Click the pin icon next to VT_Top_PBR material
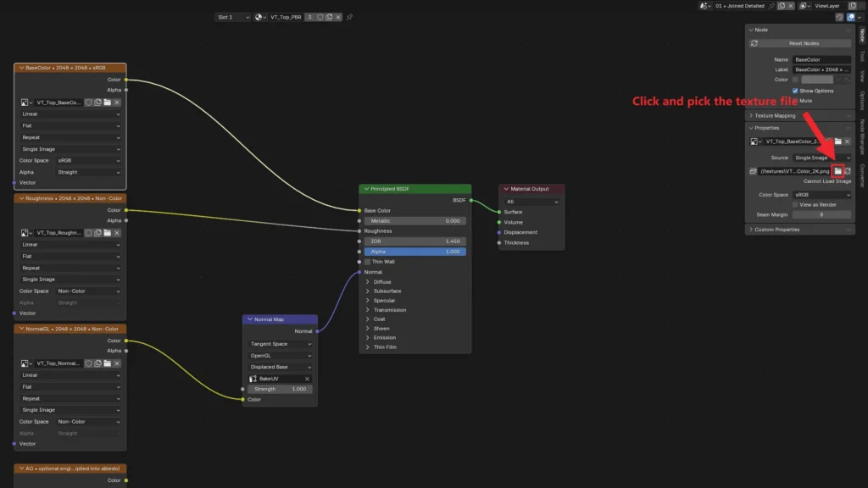The height and width of the screenshot is (488, 868). pos(349,17)
